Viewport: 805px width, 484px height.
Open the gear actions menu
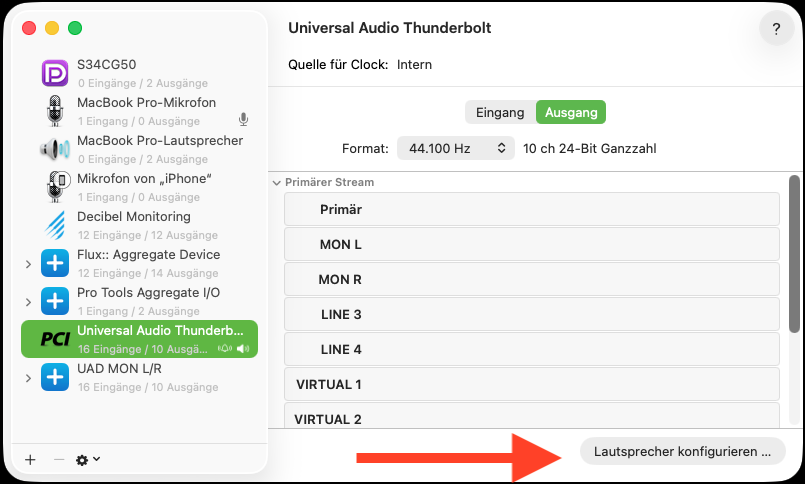[88, 460]
